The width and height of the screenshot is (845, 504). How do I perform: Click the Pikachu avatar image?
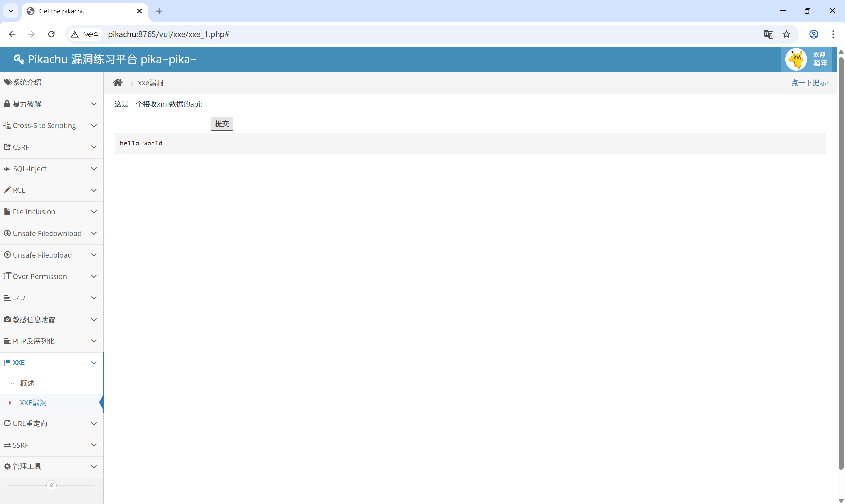[x=795, y=59]
